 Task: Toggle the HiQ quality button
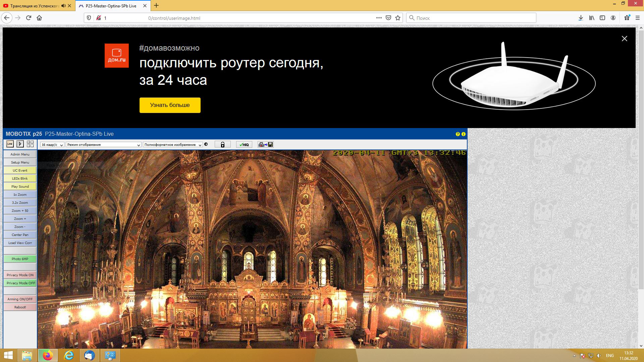pyautogui.click(x=244, y=144)
